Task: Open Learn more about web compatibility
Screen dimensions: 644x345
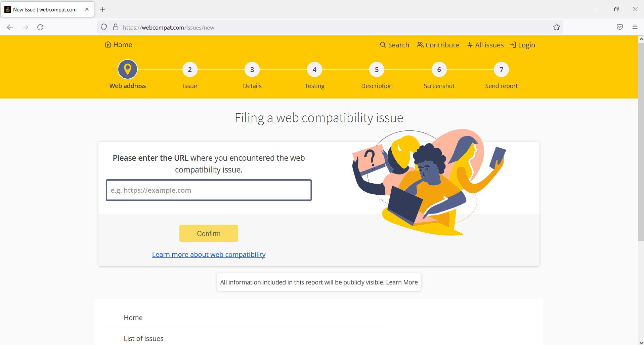Action: (209, 255)
